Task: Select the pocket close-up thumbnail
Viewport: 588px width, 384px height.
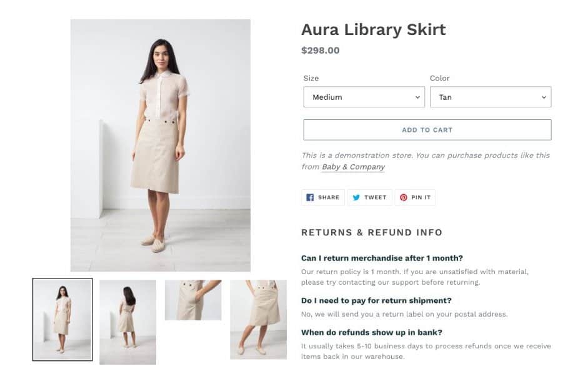Action: (193, 300)
